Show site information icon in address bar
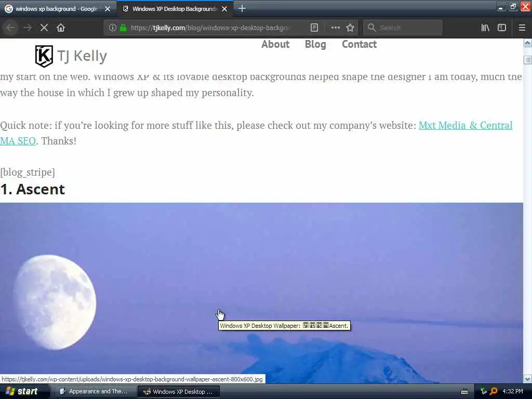Screen dimensions: 532x399 tap(113, 28)
